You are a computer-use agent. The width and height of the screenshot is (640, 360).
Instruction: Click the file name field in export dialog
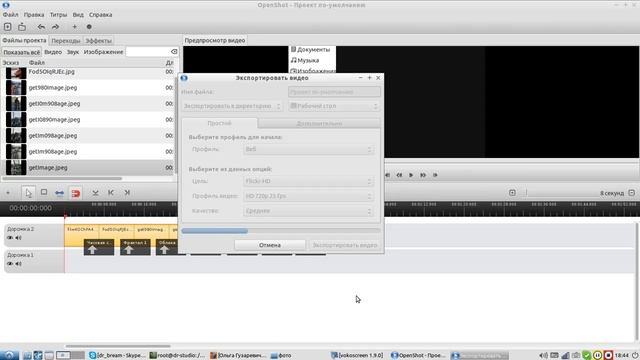(334, 92)
